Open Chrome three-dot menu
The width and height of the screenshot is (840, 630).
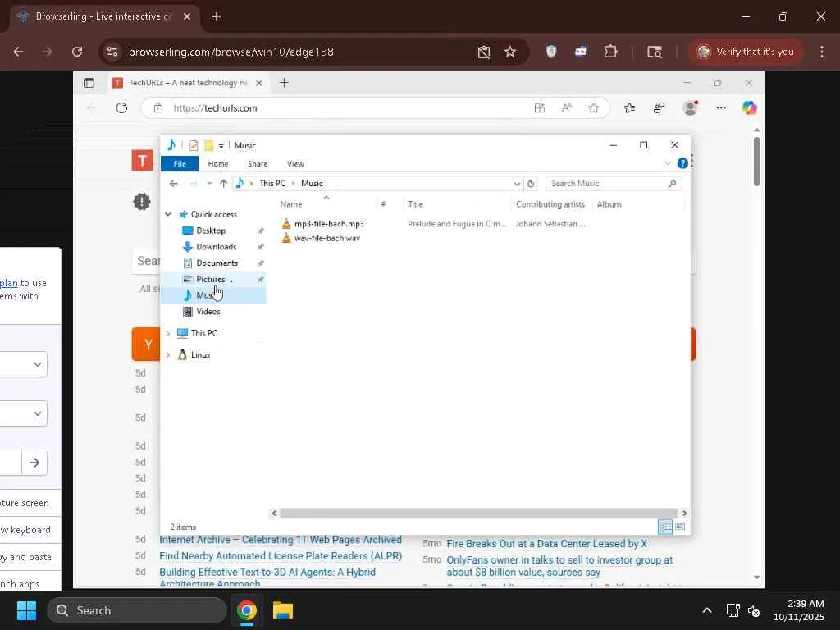(822, 52)
